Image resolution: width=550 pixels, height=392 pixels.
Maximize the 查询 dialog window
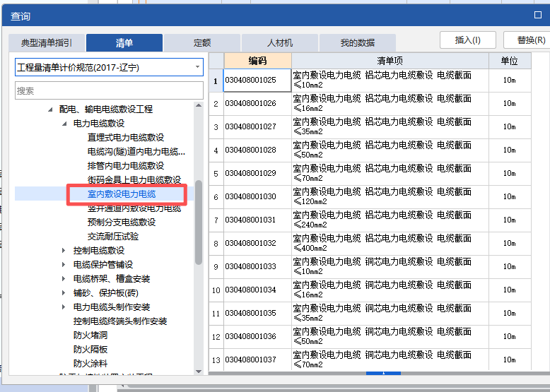(x=538, y=15)
